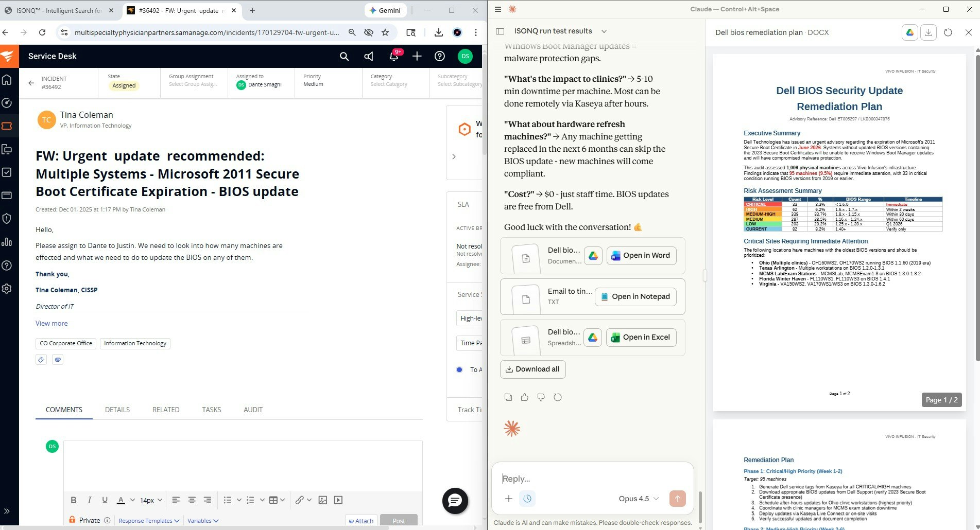Open the help question mark in Service Desk header

440,57
